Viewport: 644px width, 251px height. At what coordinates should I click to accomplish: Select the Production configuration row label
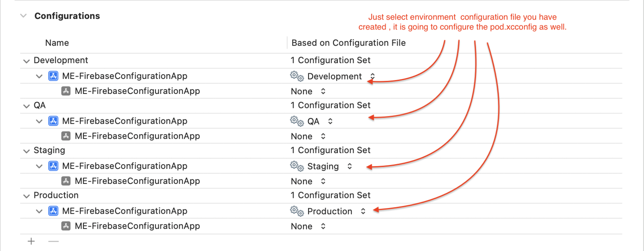(x=56, y=195)
